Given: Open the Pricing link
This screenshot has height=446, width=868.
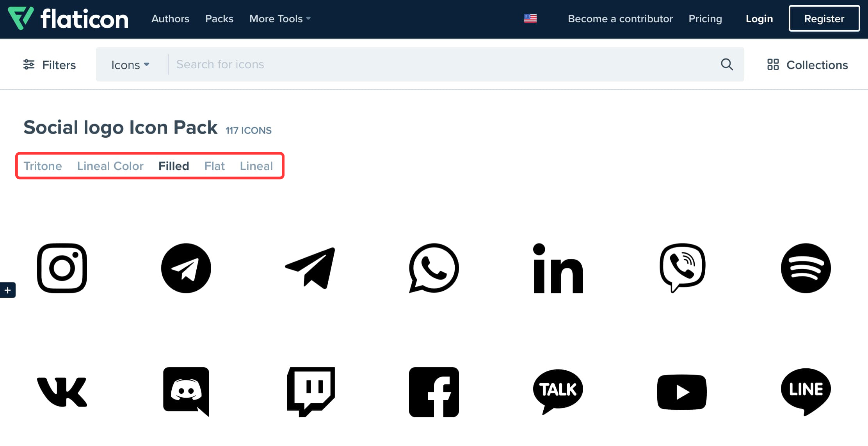Looking at the screenshot, I should 705,19.
